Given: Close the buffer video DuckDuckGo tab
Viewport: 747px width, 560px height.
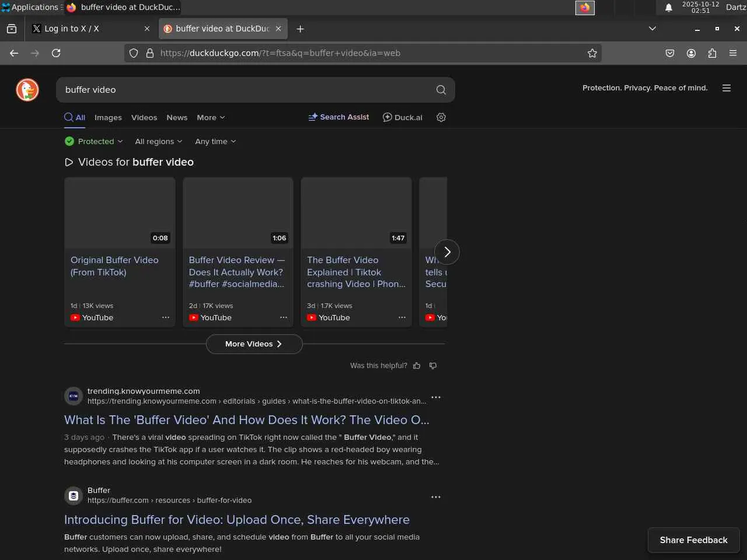Looking at the screenshot, I should [x=278, y=29].
